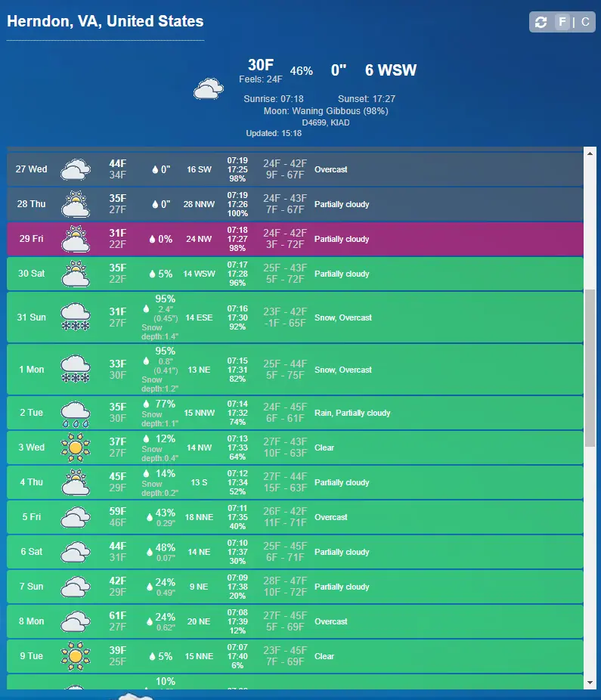
Task: Click the scroll down arrow of forecast list
Action: point(590,683)
